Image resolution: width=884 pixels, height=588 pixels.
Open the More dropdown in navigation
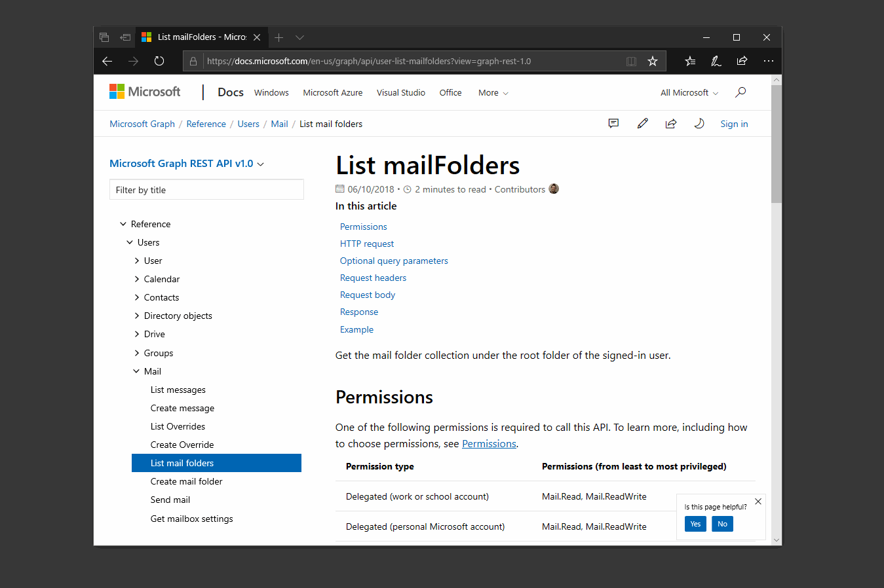point(493,93)
